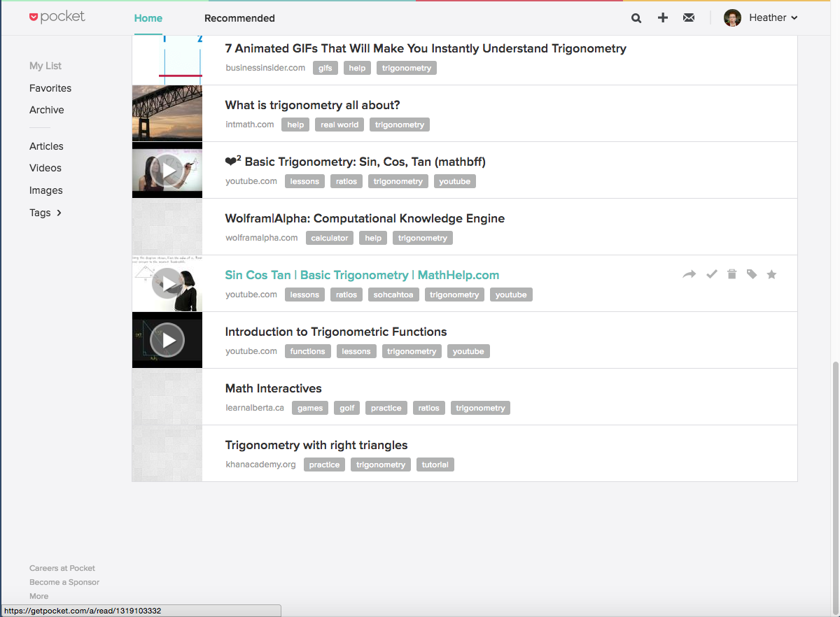This screenshot has width=840, height=617.
Task: Open Archive in sidebar
Action: coord(47,110)
